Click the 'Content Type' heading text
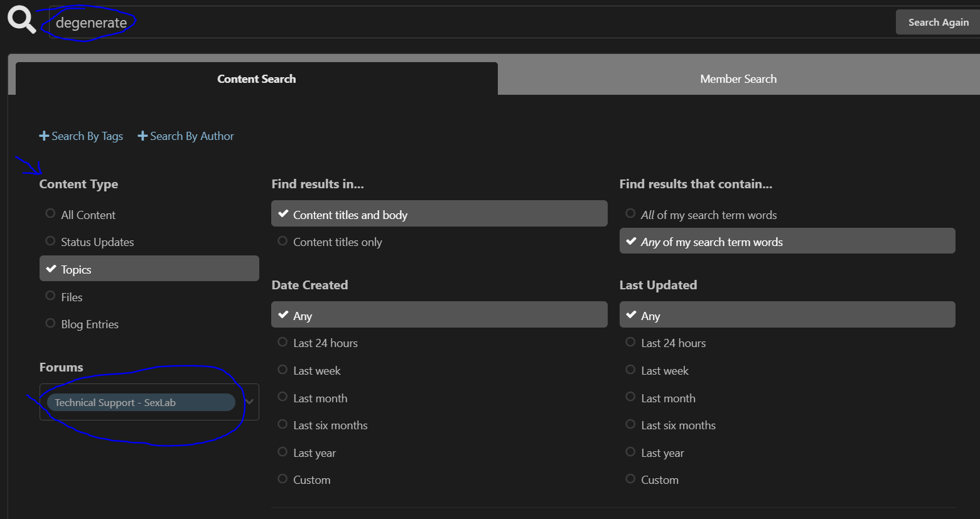Viewport: 980px width, 519px height. 78,184
